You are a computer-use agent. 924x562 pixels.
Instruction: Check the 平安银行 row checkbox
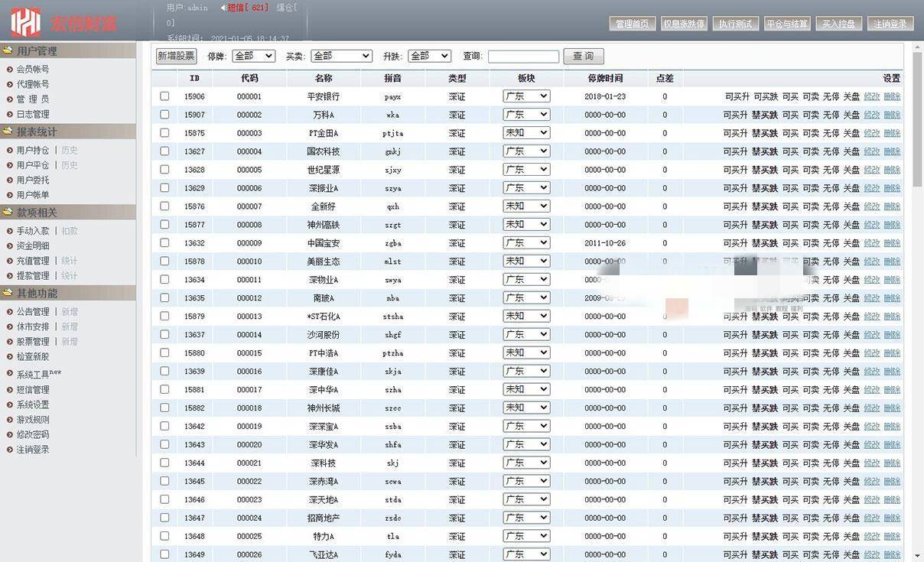tap(165, 96)
